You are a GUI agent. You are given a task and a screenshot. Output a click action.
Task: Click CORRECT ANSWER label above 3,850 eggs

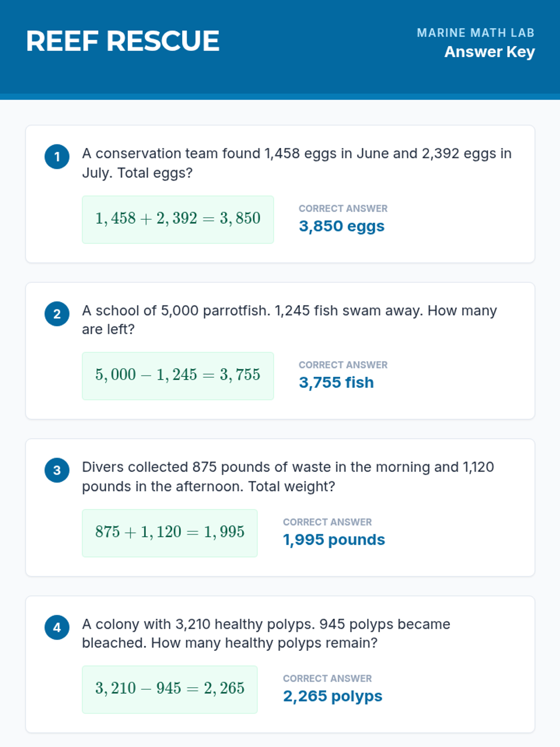point(343,209)
